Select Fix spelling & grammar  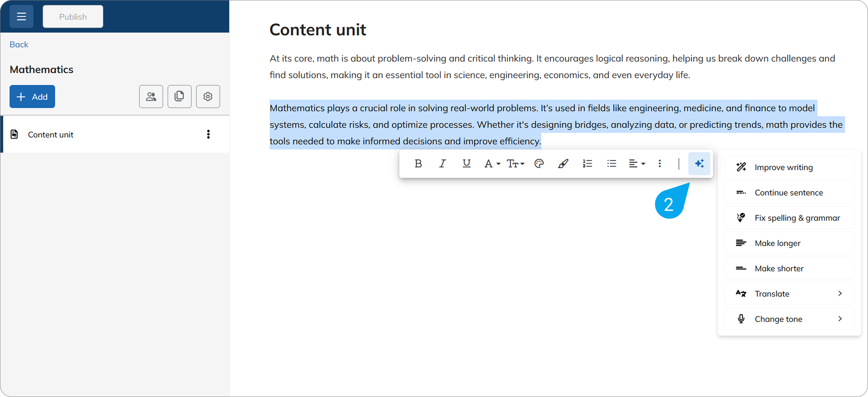pos(789,218)
